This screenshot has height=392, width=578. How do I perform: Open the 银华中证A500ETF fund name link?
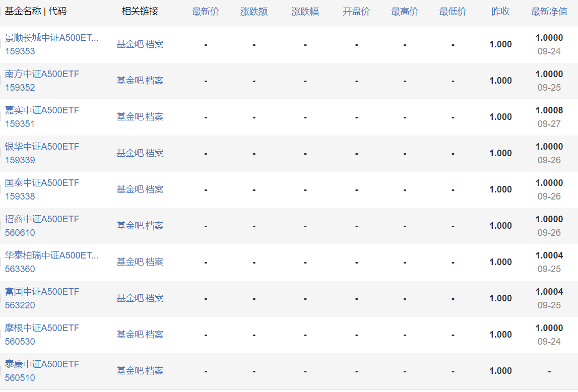click(x=42, y=147)
